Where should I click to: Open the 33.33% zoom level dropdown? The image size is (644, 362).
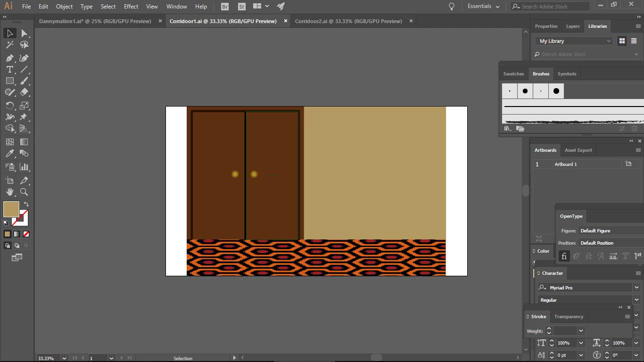tap(64, 358)
